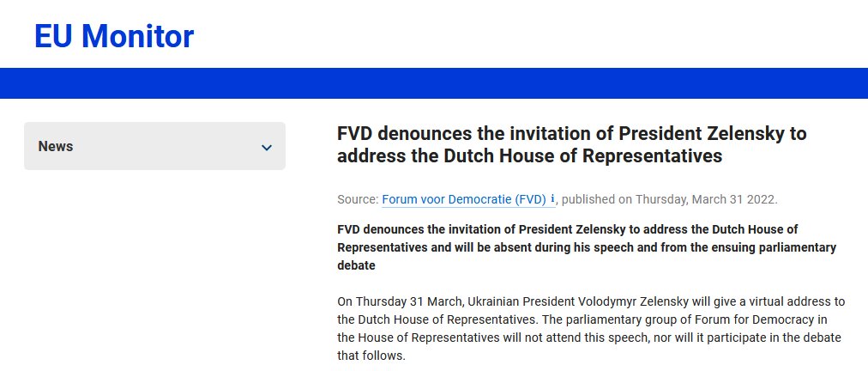868x371 pixels.
Task: Click the 'Monitor' word in site title
Action: click(x=138, y=36)
